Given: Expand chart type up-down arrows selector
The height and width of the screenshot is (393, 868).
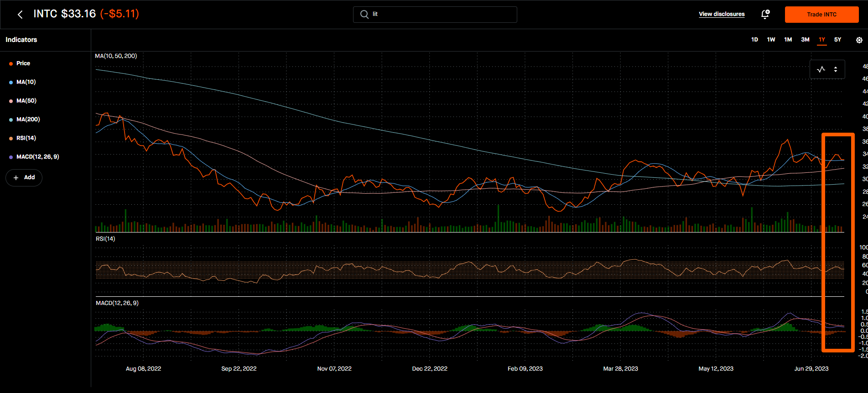Looking at the screenshot, I should click(x=836, y=69).
